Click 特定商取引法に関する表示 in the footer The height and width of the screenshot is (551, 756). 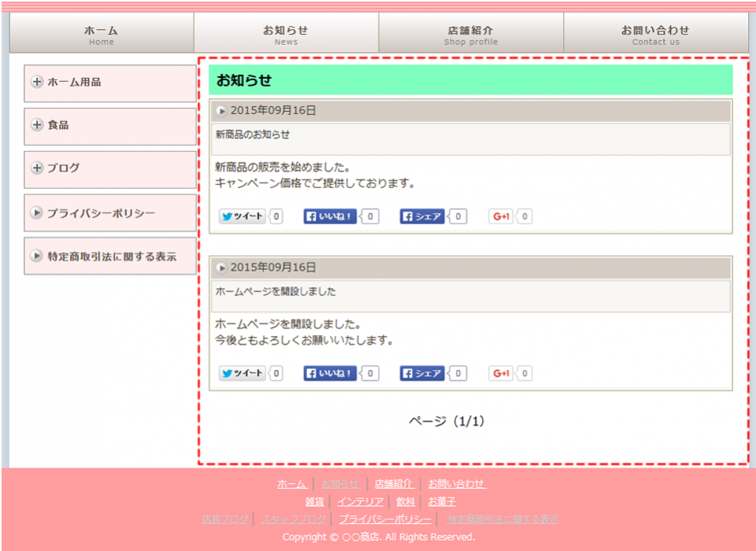(x=502, y=520)
